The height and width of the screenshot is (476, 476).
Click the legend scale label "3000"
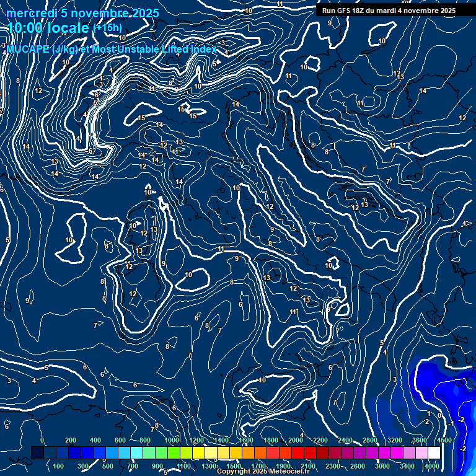pyautogui.click(x=382, y=466)
